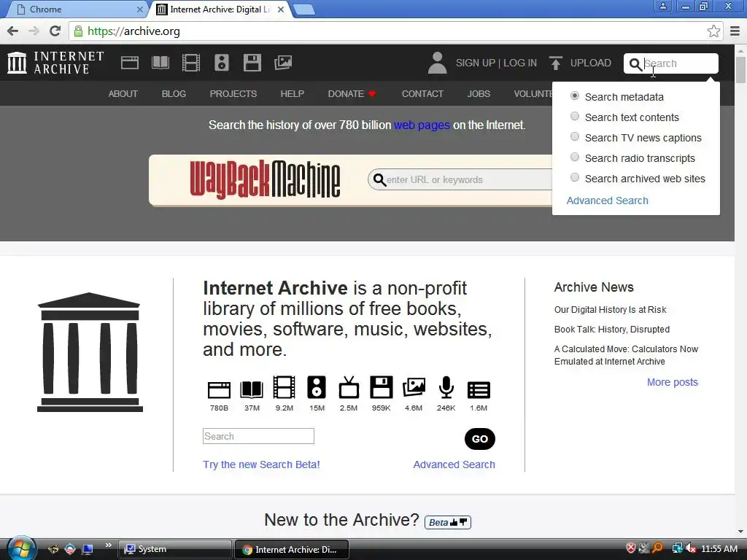Screen dimensions: 747x560
Task: Open DONATE in the navigation bar
Action: coord(352,94)
